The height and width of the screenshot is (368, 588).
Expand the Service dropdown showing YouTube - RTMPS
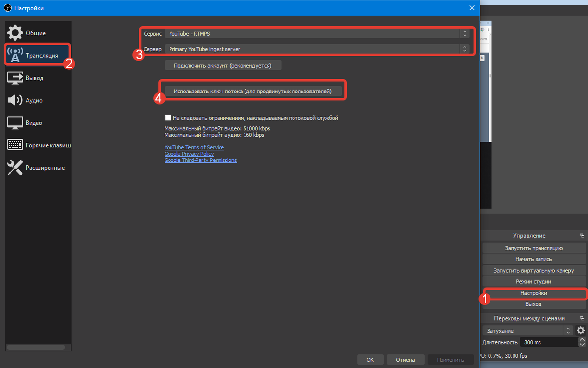(x=317, y=34)
